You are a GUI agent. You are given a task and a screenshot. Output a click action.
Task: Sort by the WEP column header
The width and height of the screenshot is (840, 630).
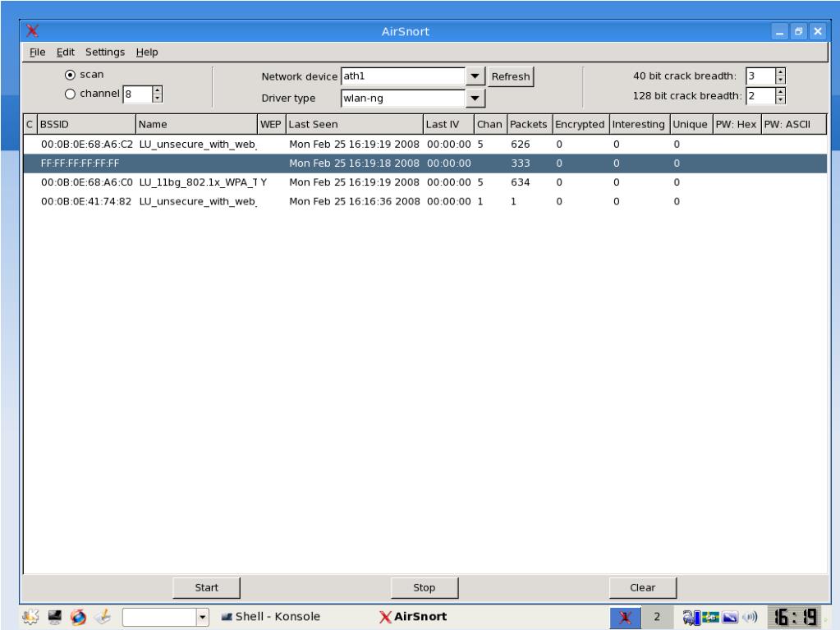tap(271, 124)
